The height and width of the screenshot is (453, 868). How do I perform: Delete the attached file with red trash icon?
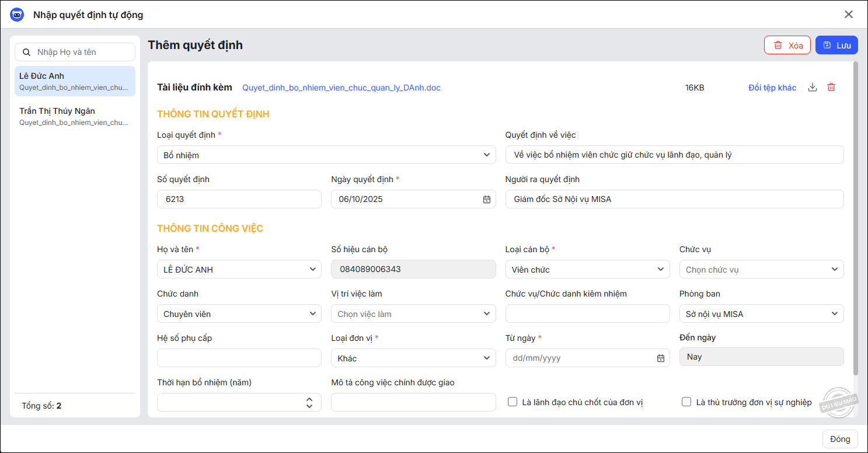[831, 88]
